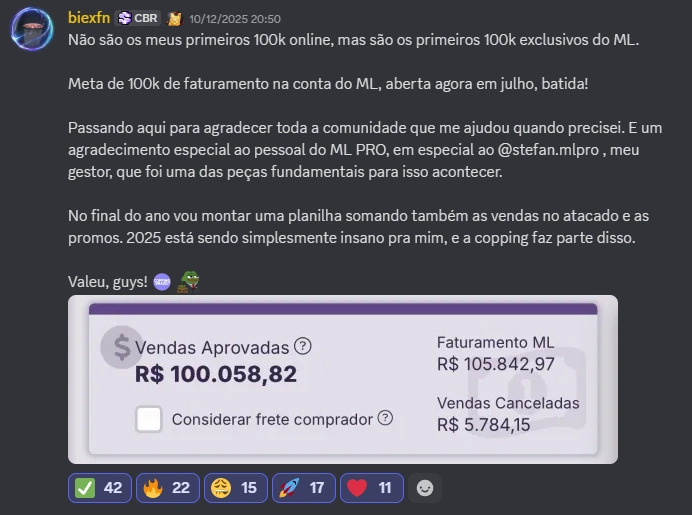Click the message timestamp 10/12/2025 20:50

click(235, 19)
